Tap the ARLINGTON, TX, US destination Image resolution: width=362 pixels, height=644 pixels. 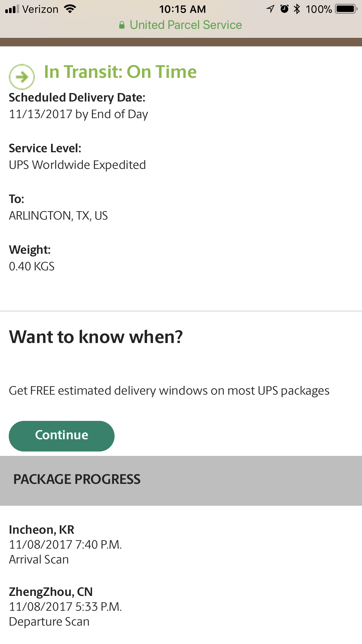point(58,216)
